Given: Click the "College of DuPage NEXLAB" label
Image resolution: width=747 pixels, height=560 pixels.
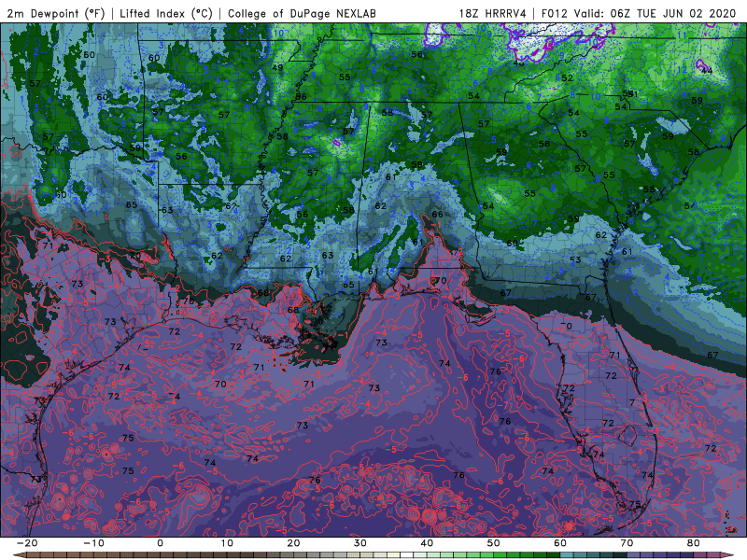Looking at the screenshot, I should pyautogui.click(x=302, y=14).
